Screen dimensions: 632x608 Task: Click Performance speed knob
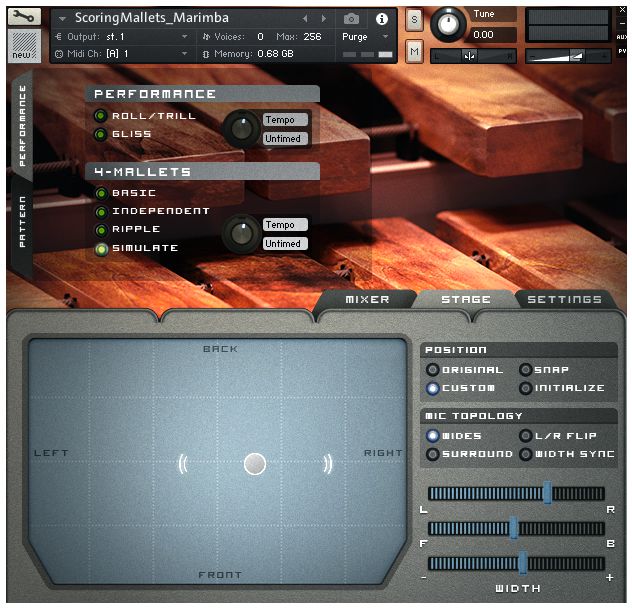click(241, 129)
